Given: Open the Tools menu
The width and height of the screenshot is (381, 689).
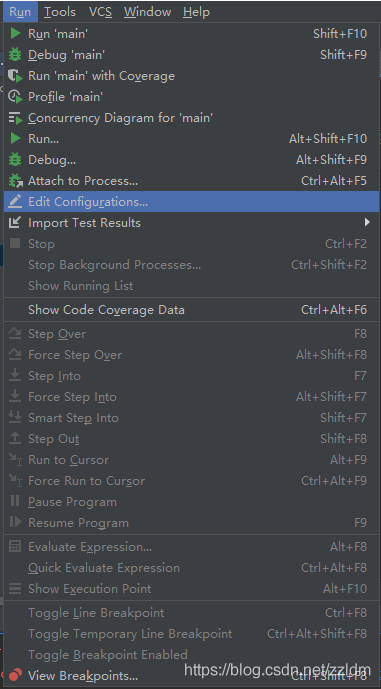Looking at the screenshot, I should [60, 12].
